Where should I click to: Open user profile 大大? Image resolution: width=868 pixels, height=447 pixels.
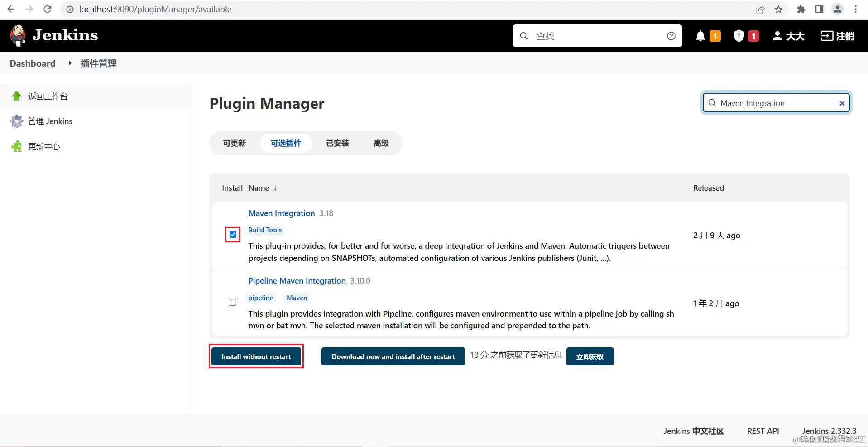788,36
